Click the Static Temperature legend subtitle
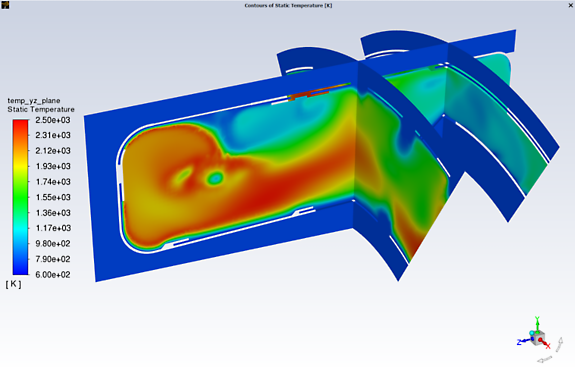This screenshot has height=367, width=575. coord(41,109)
